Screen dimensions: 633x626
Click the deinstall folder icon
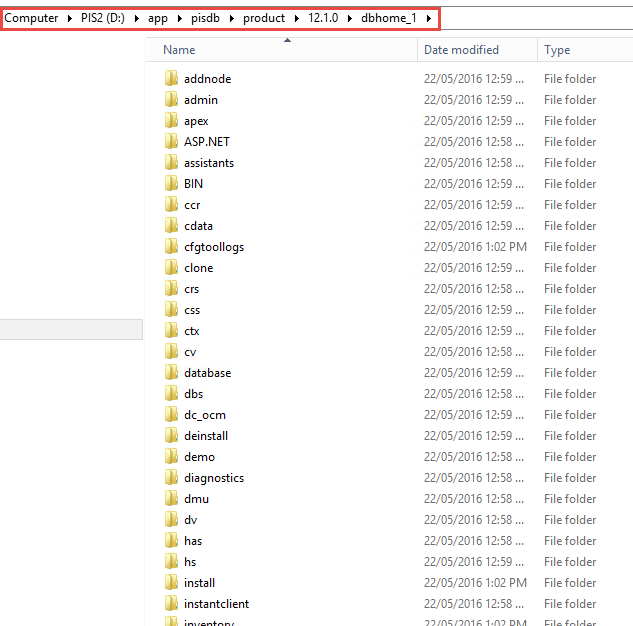170,436
